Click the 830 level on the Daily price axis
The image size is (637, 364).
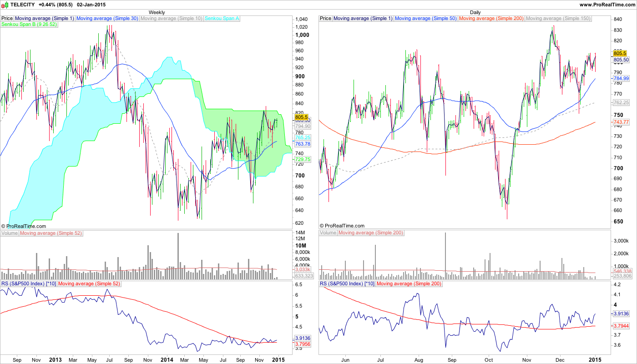[x=618, y=30]
